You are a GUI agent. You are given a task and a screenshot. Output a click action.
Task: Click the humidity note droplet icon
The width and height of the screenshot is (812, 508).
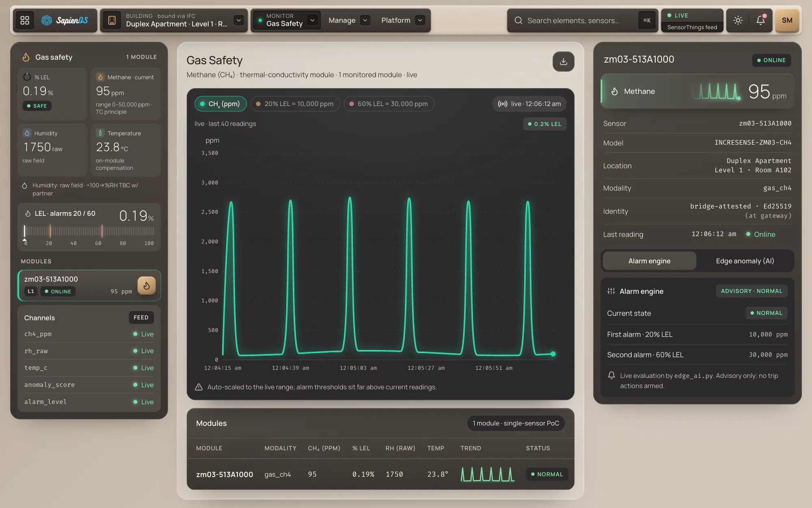[24, 186]
